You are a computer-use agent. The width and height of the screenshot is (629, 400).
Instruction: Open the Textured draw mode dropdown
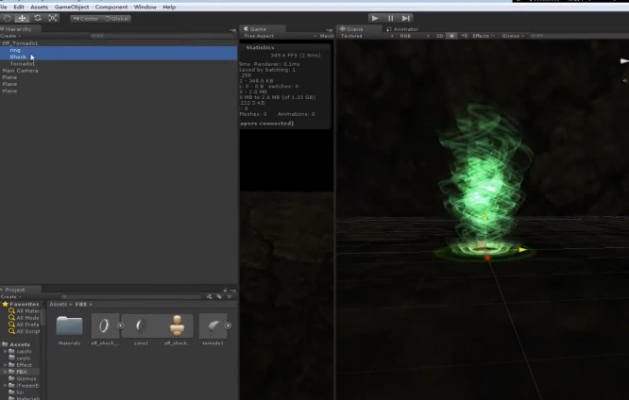pyautogui.click(x=367, y=36)
